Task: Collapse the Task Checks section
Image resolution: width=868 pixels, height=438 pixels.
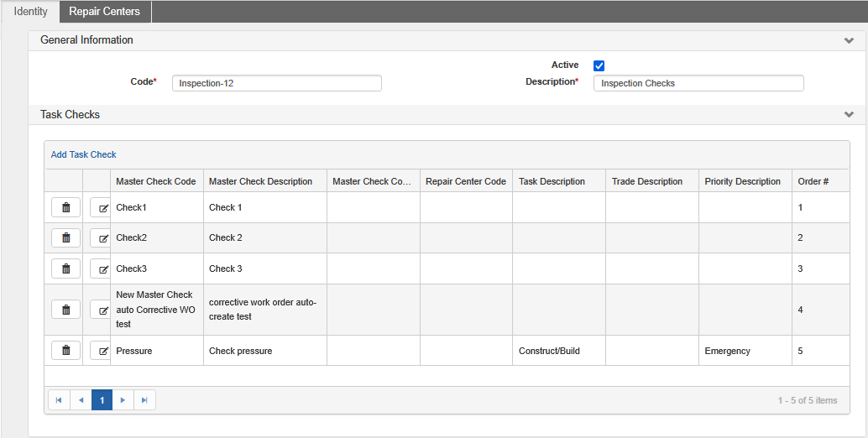Action: (849, 114)
